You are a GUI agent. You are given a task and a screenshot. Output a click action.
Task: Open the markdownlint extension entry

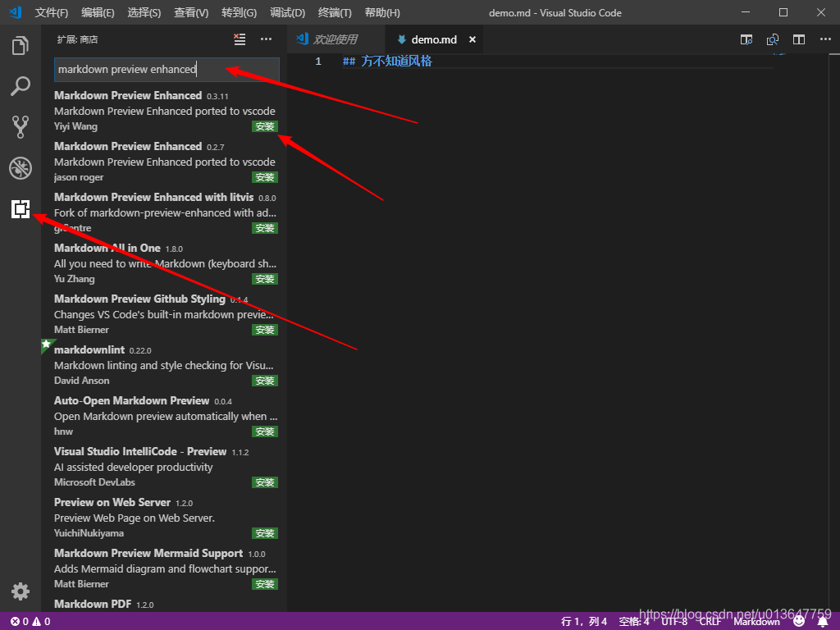coord(164,365)
